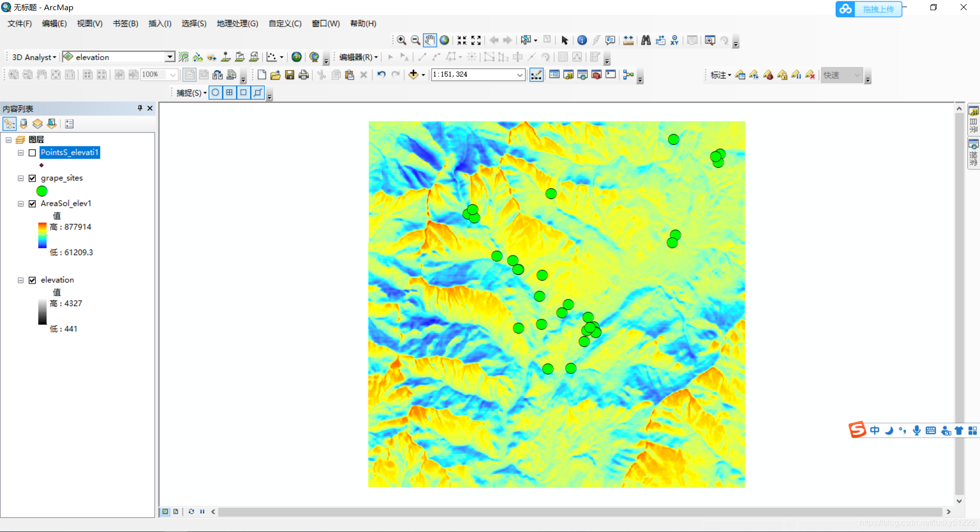Image resolution: width=980 pixels, height=532 pixels.
Task: Open the Find binoculars tool
Action: [x=646, y=40]
